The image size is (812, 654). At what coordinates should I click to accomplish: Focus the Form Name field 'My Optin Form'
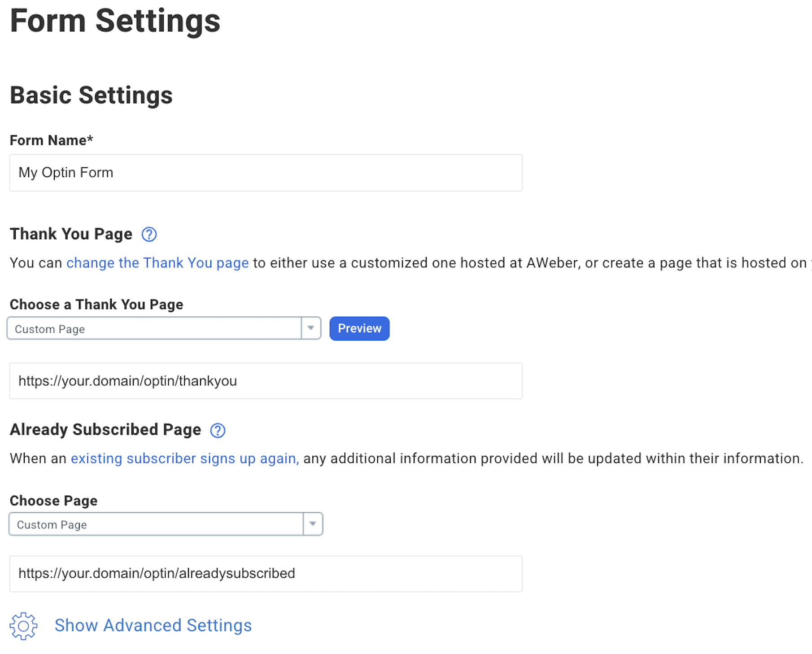coord(266,173)
